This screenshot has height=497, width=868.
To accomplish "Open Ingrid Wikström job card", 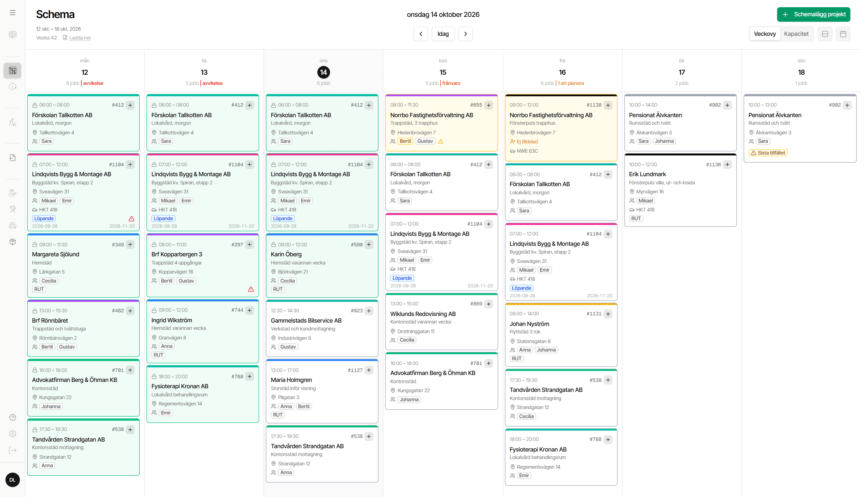I will coord(203,331).
